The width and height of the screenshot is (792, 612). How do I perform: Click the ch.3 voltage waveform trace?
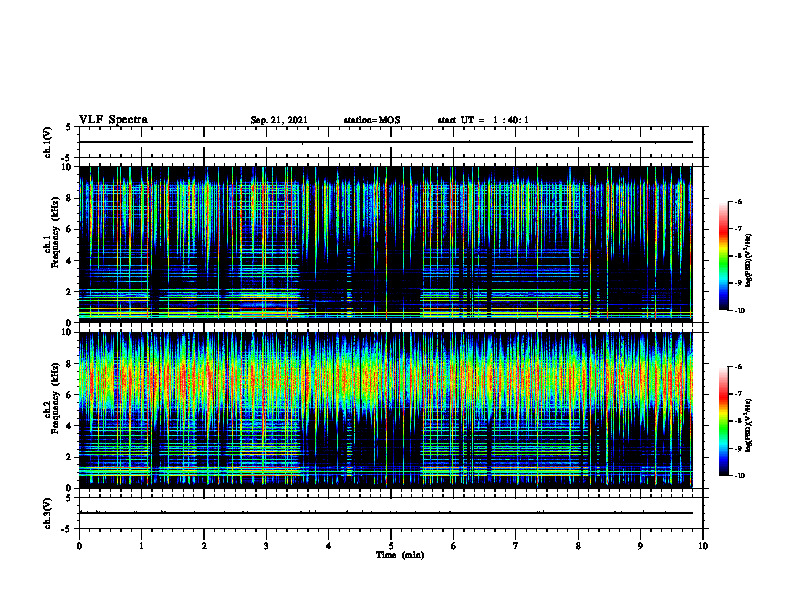click(386, 513)
